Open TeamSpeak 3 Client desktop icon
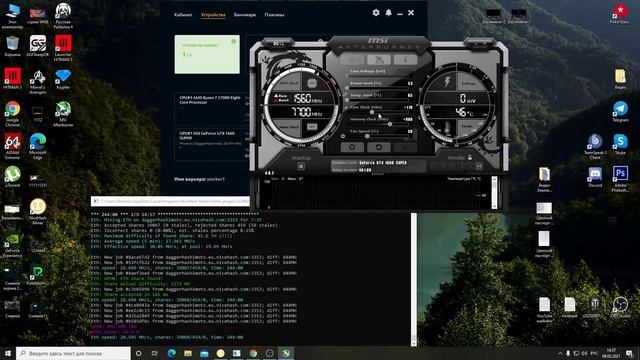Screen dimensions: 640x360 point(595,146)
